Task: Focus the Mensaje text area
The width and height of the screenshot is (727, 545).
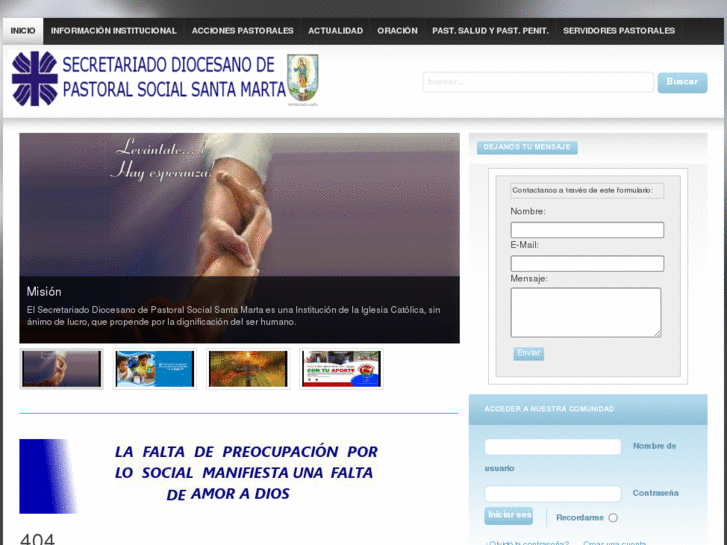Action: (x=586, y=312)
